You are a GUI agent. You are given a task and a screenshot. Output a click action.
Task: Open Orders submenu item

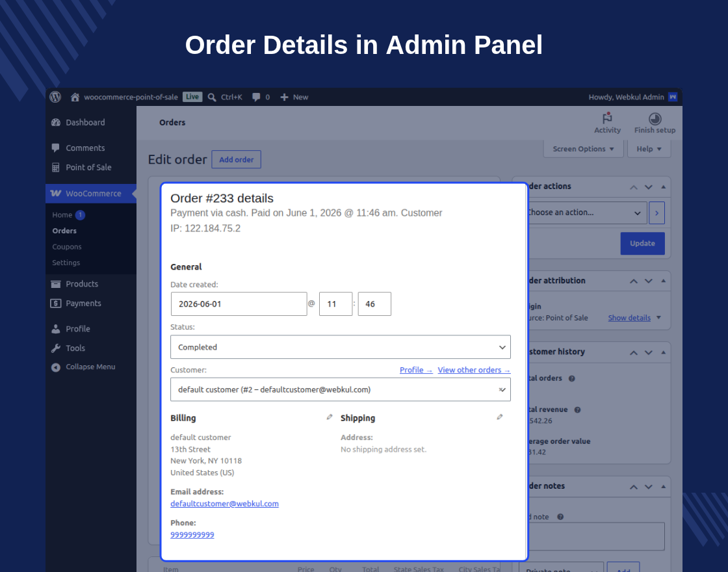(64, 231)
